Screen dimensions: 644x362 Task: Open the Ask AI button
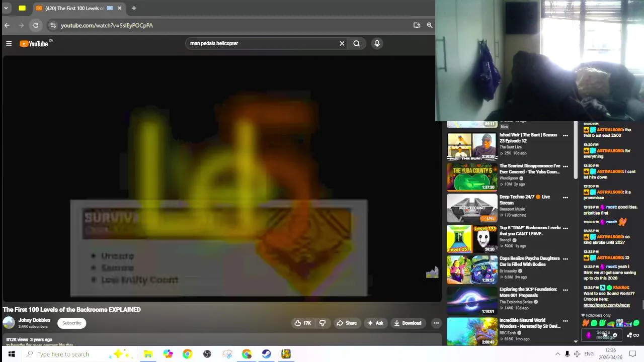[x=375, y=323]
